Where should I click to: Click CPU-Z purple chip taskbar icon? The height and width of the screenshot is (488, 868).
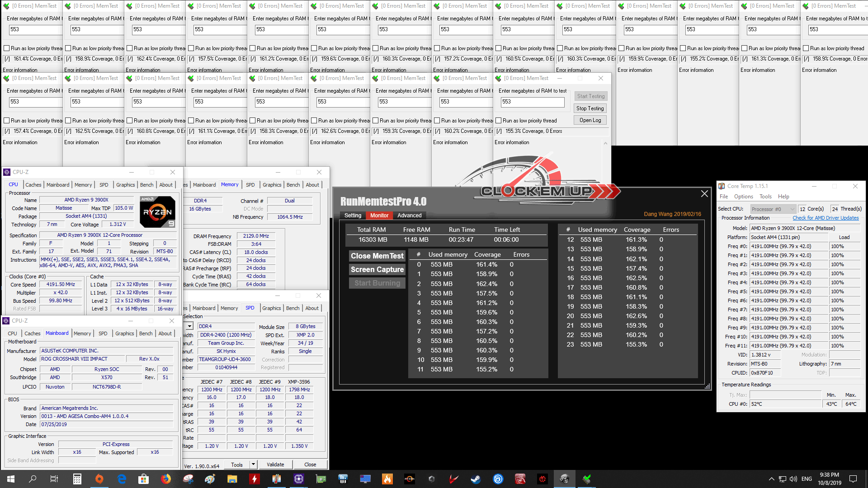click(298, 479)
